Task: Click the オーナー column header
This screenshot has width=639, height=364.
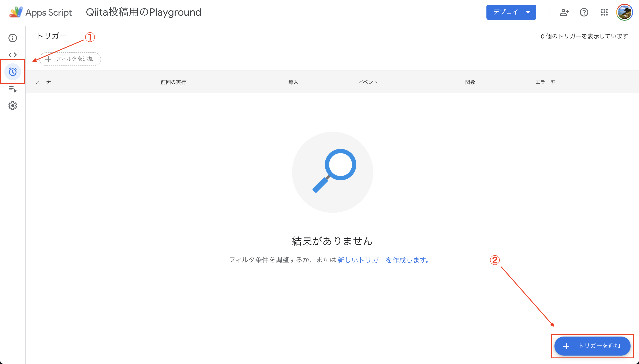Action: [x=46, y=82]
